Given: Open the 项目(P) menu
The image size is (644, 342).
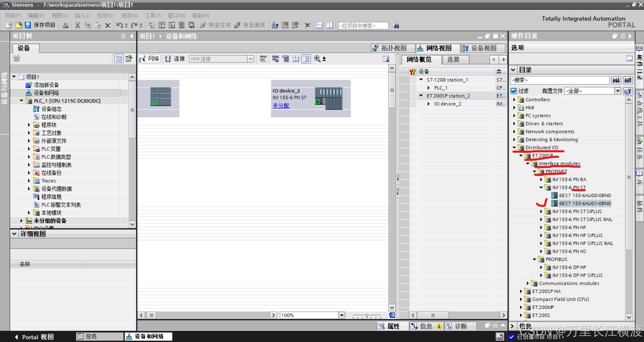Looking at the screenshot, I should pos(13,15).
